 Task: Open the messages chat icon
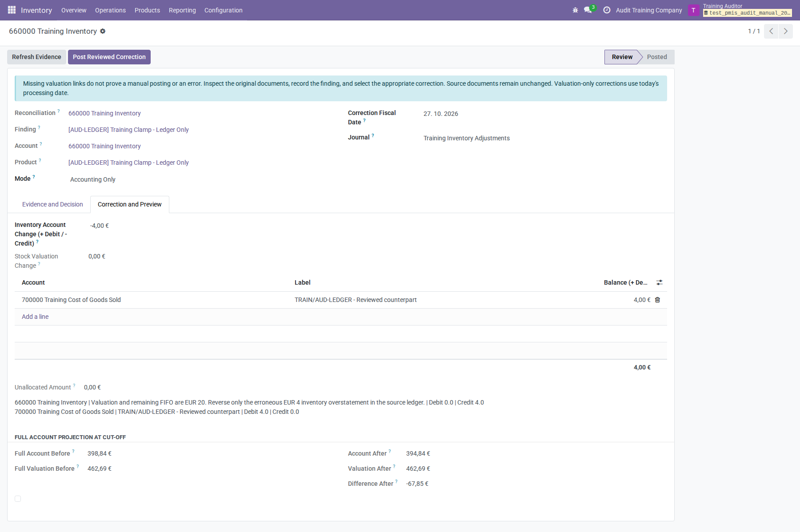(x=588, y=10)
